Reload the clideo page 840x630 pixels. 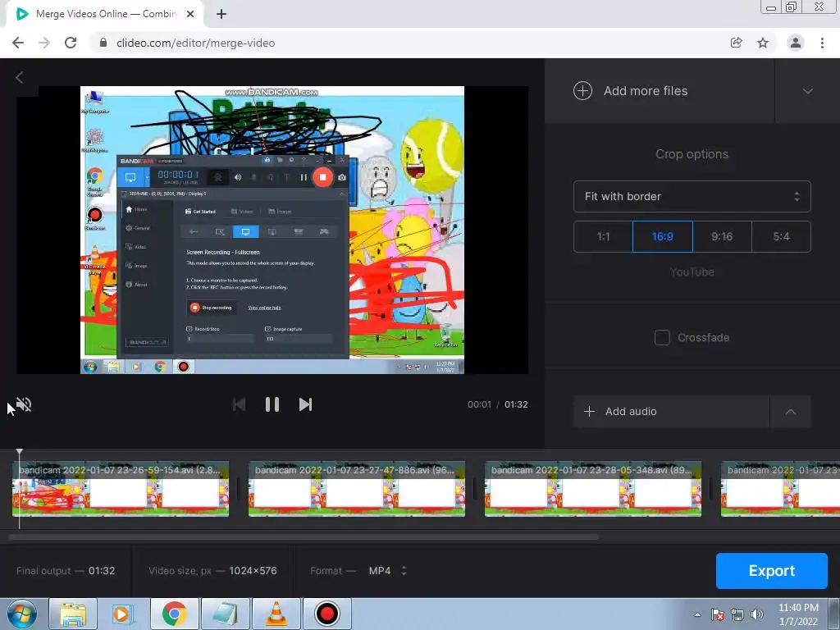[x=71, y=43]
